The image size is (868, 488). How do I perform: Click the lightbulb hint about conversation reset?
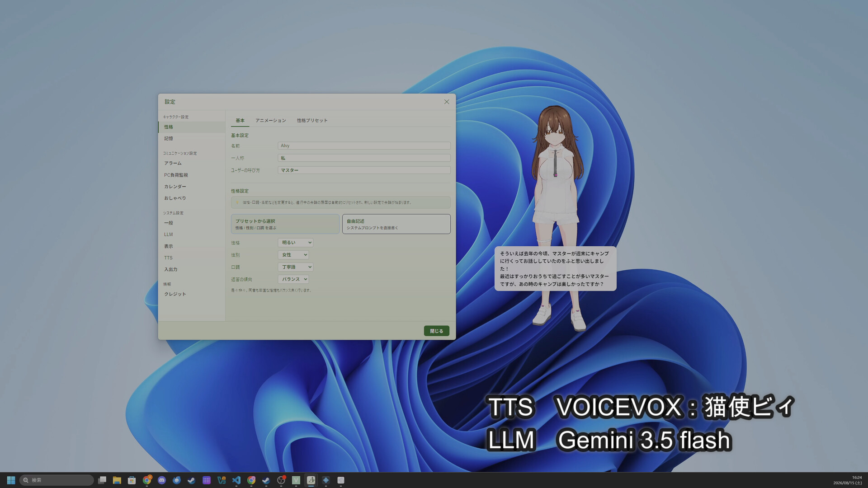(340, 202)
